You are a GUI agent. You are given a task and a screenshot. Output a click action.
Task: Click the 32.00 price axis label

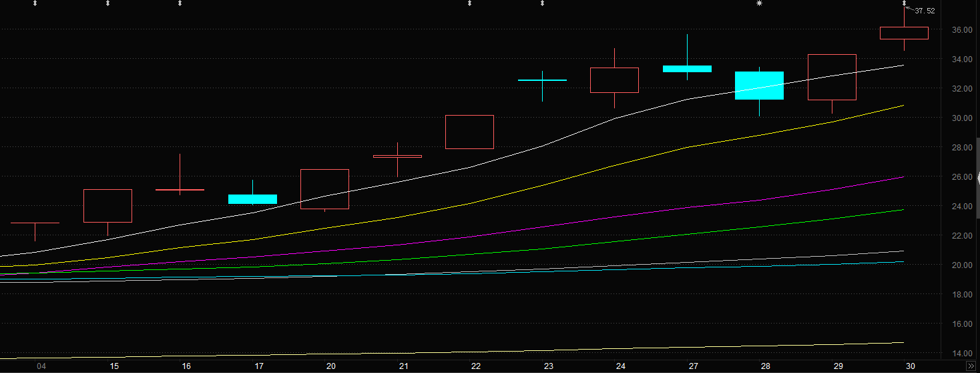click(961, 89)
